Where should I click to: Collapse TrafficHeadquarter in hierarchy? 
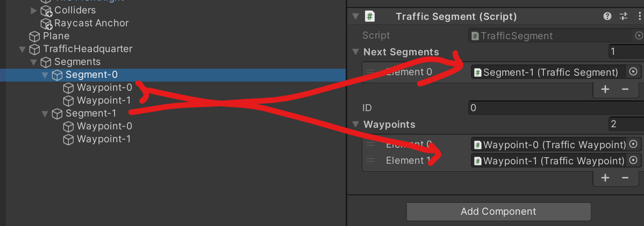23,49
